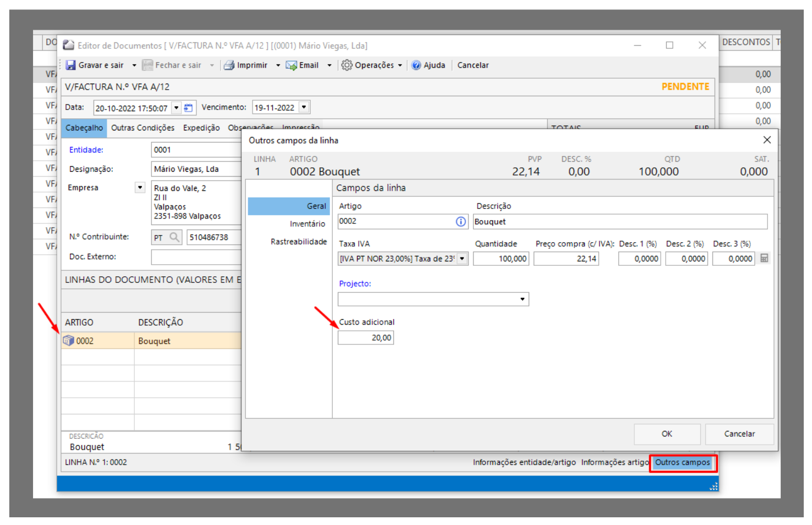Click the Outros campos link at bottom

coord(682,462)
